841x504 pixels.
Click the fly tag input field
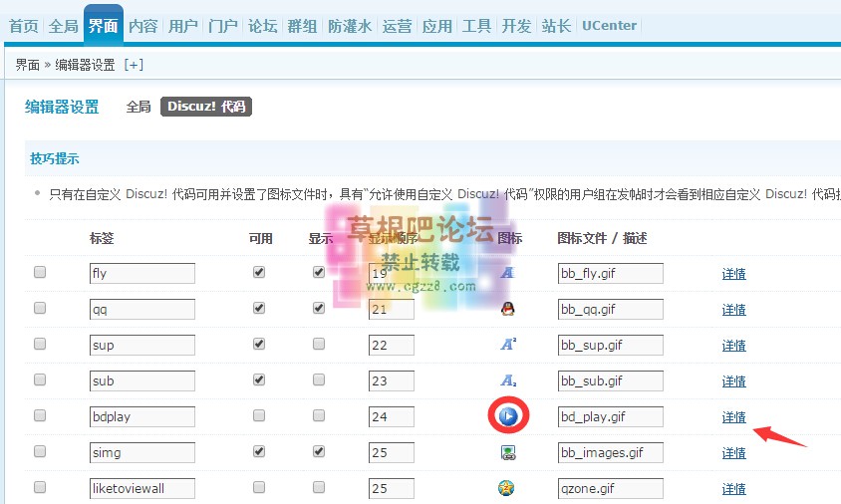(x=142, y=273)
